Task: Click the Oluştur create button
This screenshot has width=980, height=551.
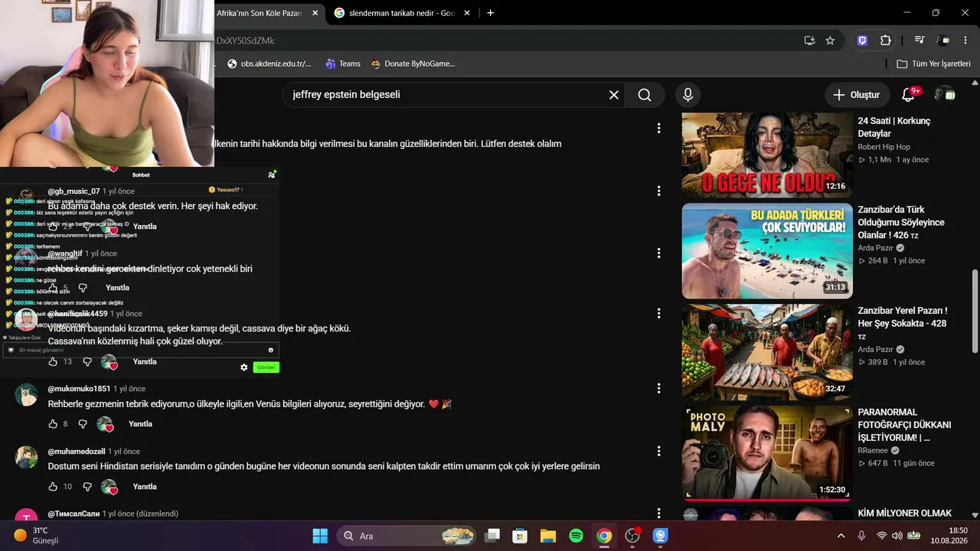Action: [857, 95]
